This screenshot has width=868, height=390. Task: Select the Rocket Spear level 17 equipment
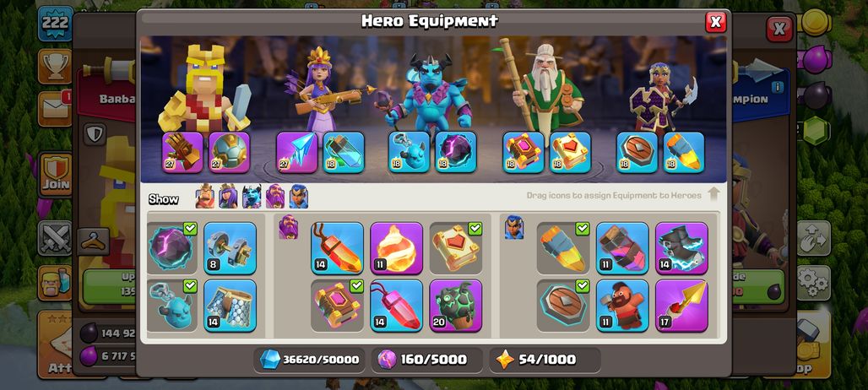click(681, 306)
